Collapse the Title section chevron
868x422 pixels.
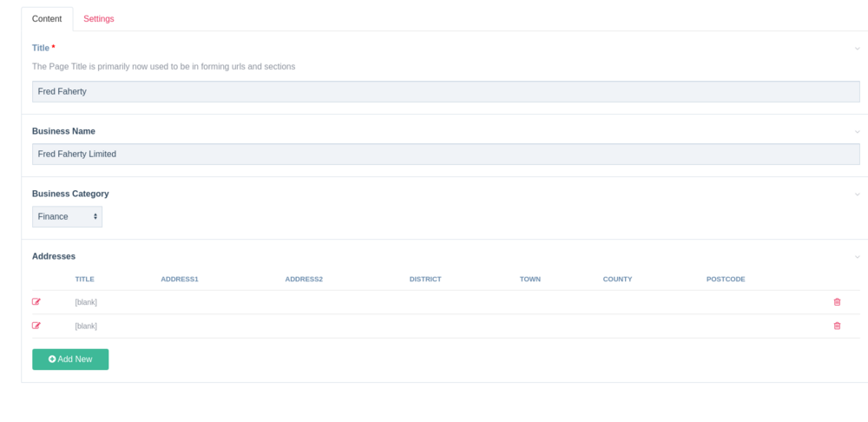click(x=858, y=49)
